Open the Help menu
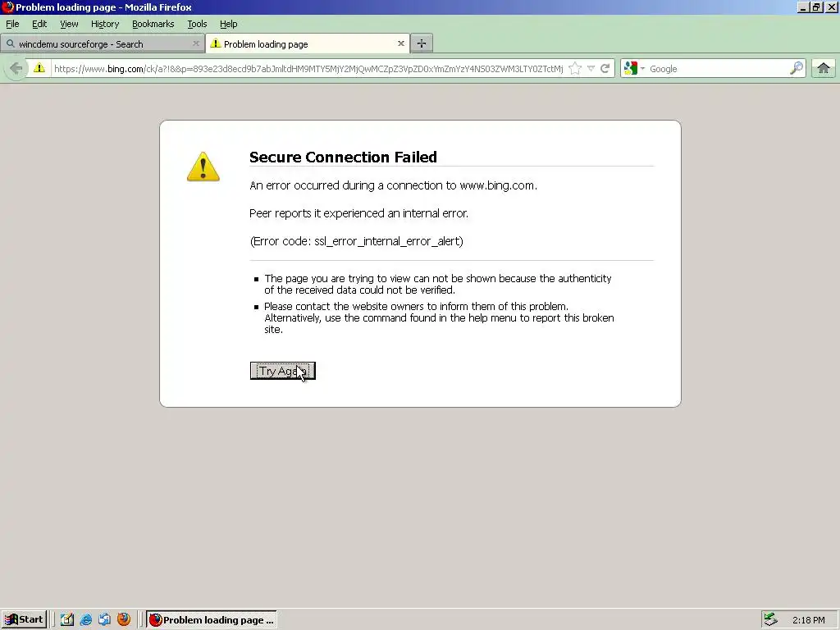Screen dimensions: 840x630 click(228, 24)
